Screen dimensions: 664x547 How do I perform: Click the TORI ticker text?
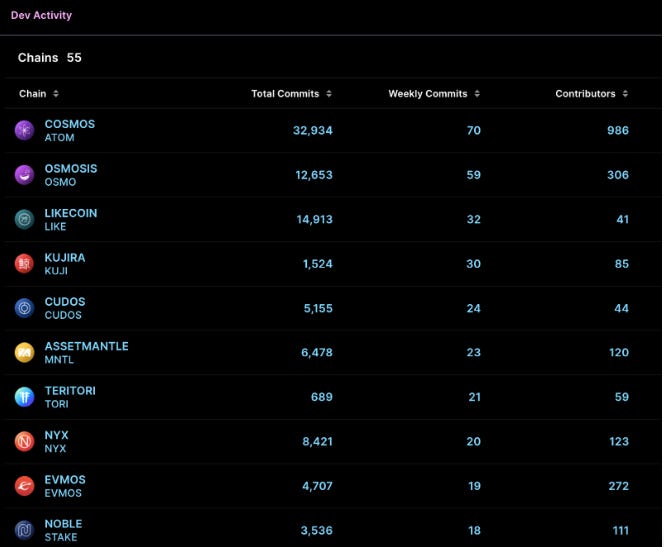56,404
